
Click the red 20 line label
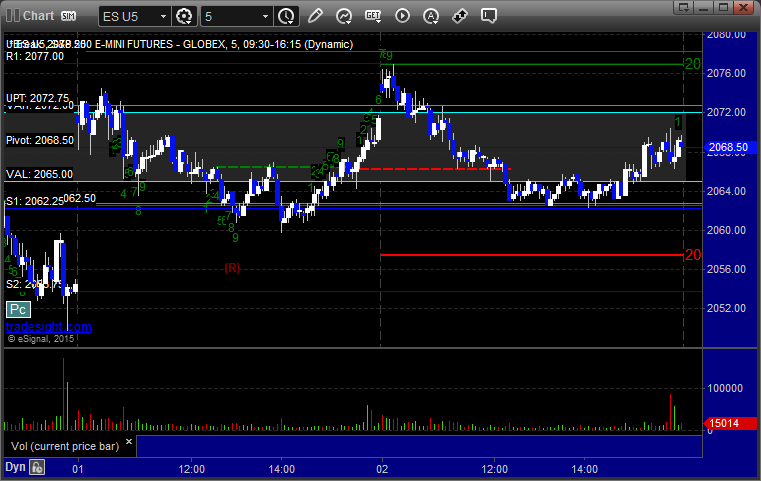coord(693,255)
